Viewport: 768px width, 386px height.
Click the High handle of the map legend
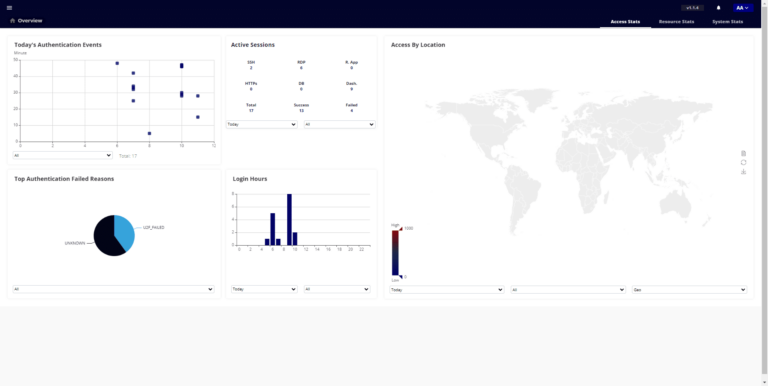[x=400, y=229]
